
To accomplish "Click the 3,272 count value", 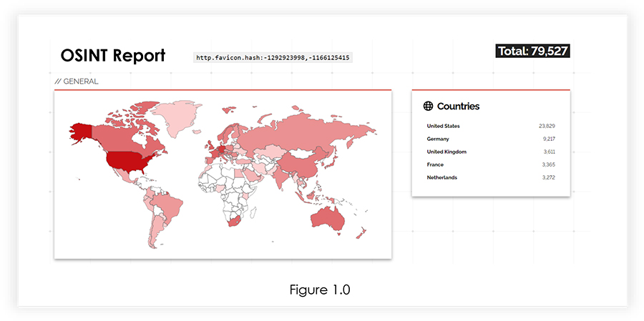I will coord(549,178).
